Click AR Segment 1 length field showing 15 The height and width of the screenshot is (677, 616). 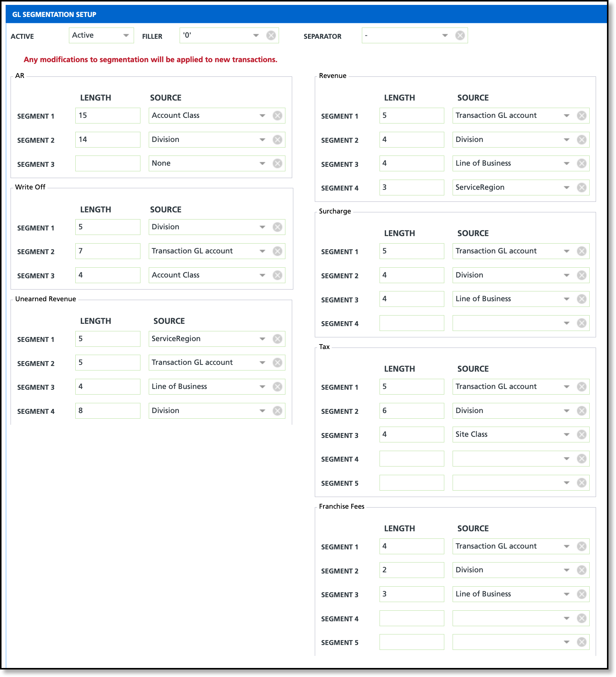[108, 116]
